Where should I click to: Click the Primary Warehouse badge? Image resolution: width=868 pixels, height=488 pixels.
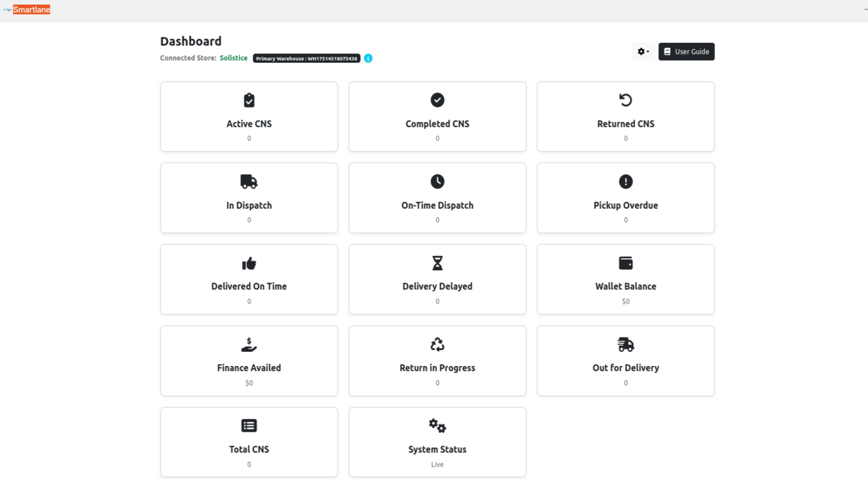pos(305,58)
